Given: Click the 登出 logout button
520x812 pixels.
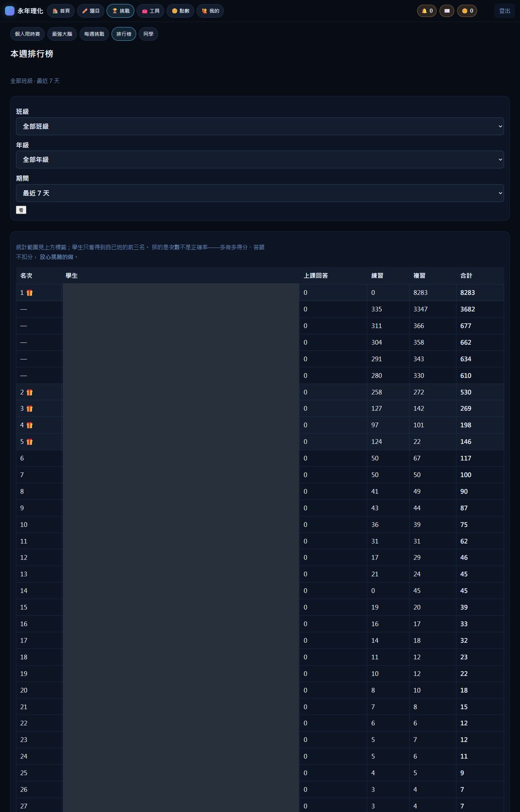Looking at the screenshot, I should 504,11.
